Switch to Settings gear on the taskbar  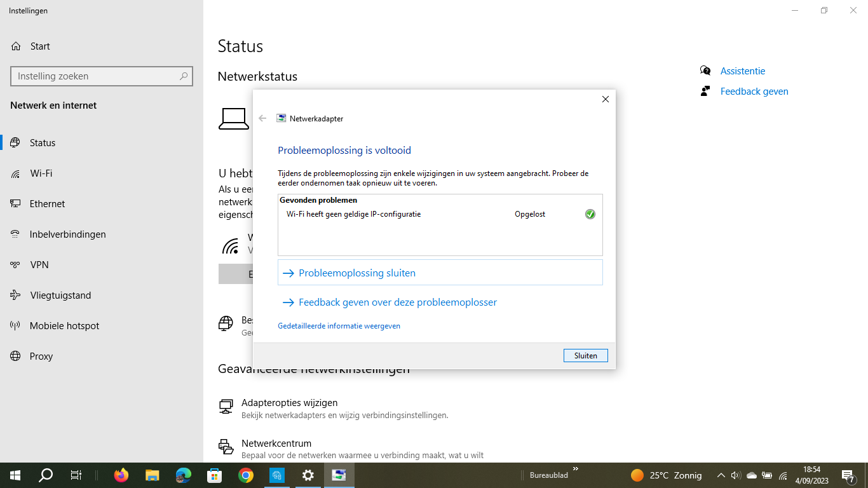[x=308, y=475]
